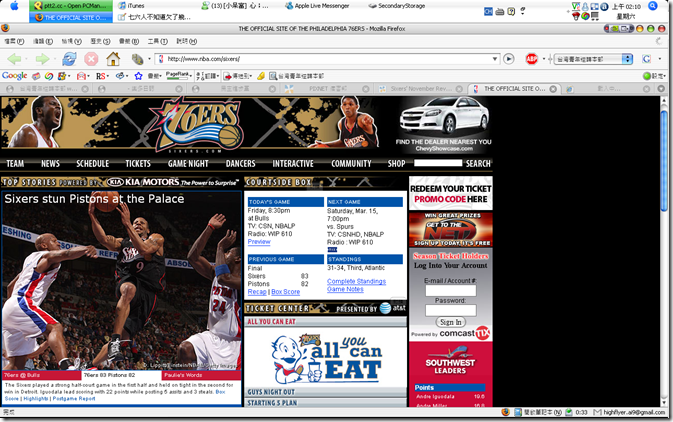Image resolution: width=673 pixels, height=422 pixels.
Task: Click the Password input field
Action: click(x=451, y=310)
